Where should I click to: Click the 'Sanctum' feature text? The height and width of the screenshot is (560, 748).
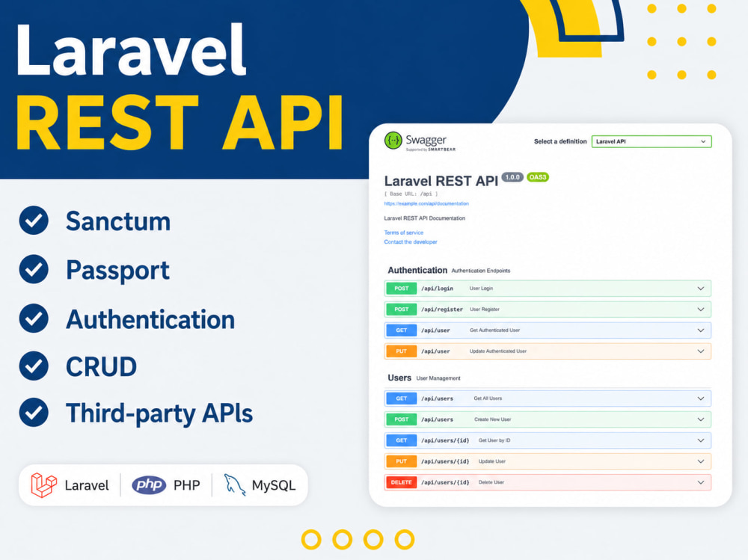click(x=118, y=221)
